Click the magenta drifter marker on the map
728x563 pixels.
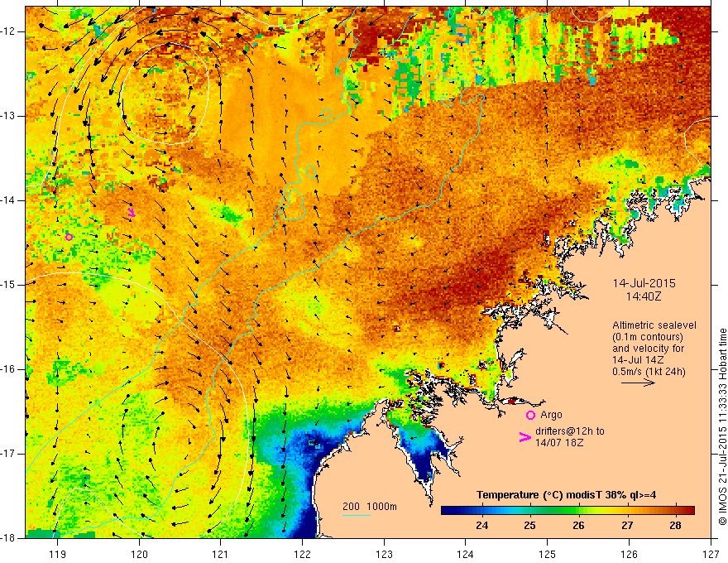point(132,212)
